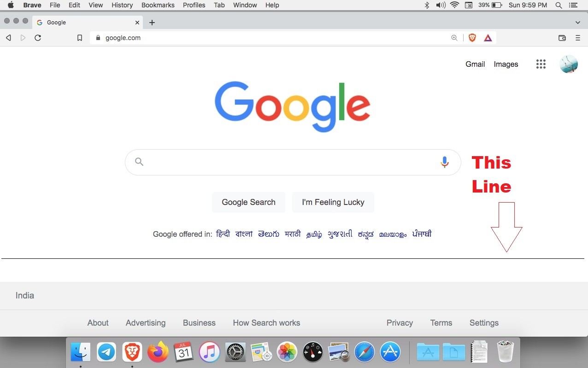The height and width of the screenshot is (368, 588).
Task: Switch Google to हिन्दी language
Action: (223, 234)
